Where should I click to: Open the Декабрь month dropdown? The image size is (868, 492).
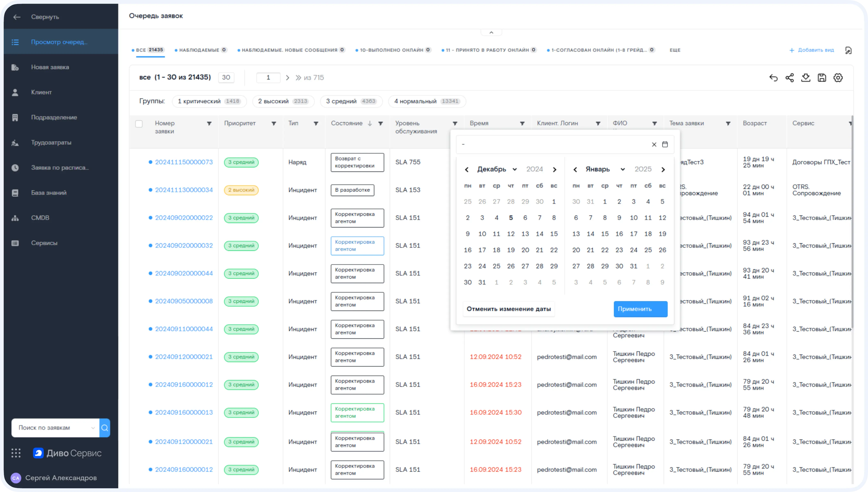[496, 169]
